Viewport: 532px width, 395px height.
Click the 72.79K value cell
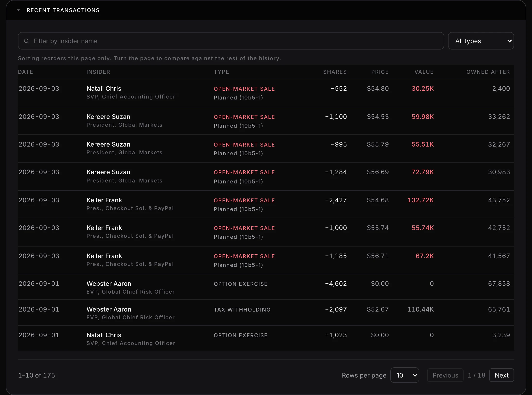(423, 172)
